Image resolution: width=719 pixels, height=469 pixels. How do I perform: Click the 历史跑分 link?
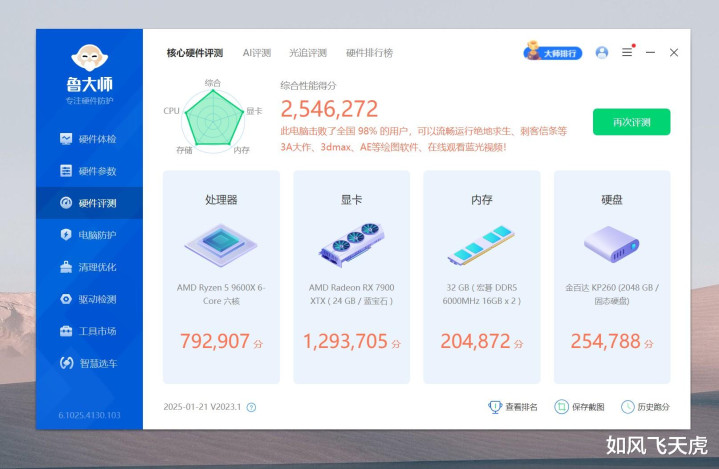click(x=645, y=407)
